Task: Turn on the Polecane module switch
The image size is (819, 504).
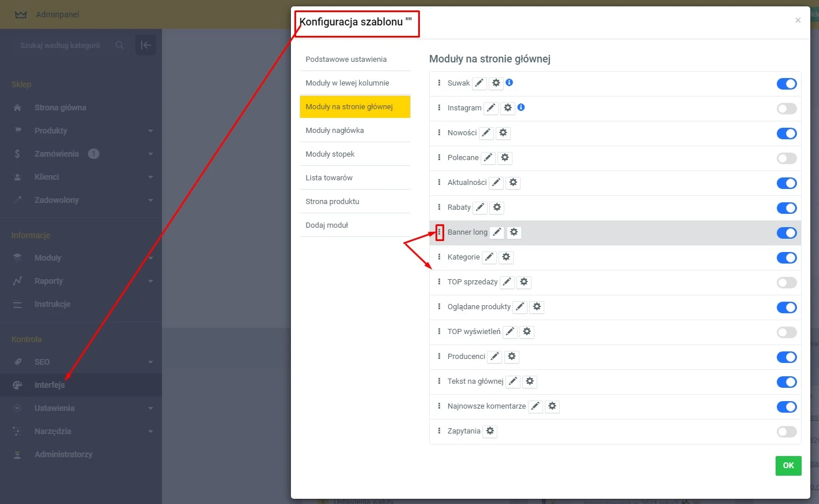Action: 786,158
